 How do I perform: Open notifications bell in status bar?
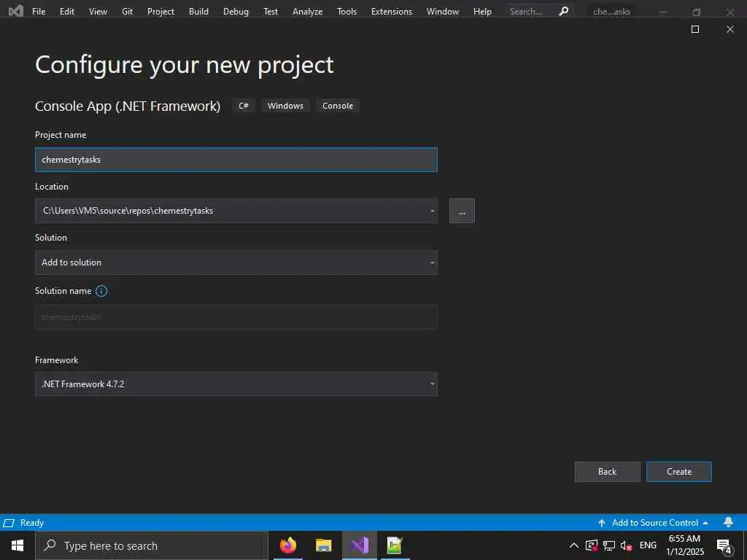pos(729,522)
